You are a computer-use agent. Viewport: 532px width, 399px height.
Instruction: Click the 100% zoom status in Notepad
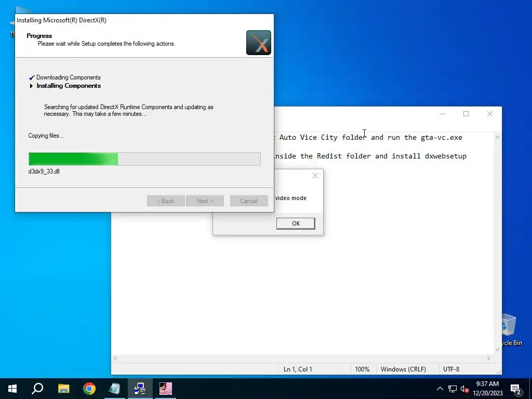click(x=362, y=369)
